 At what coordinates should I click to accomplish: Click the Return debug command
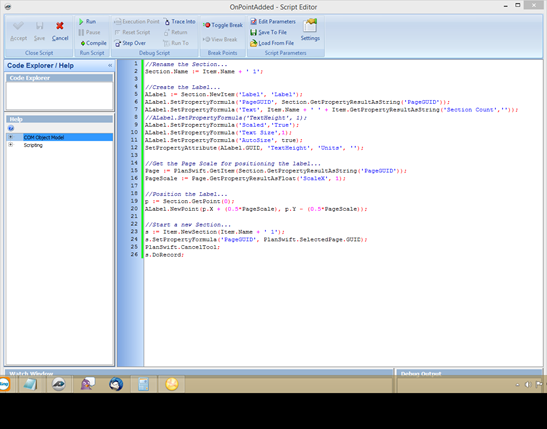[x=175, y=32]
